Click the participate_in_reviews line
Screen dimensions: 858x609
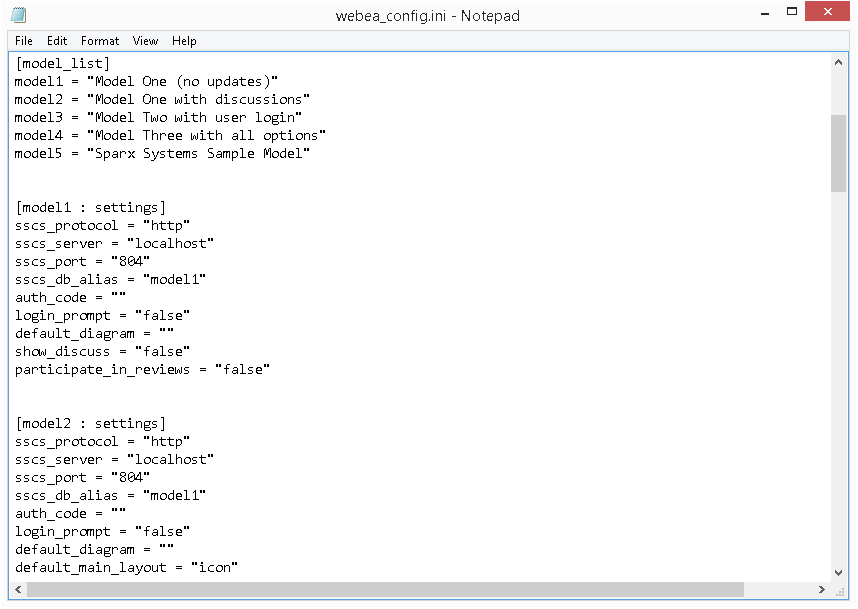[x=142, y=370]
